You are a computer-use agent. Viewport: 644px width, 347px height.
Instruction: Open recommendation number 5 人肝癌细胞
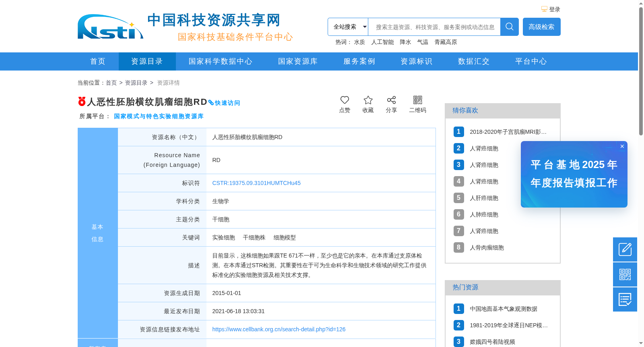pyautogui.click(x=484, y=198)
